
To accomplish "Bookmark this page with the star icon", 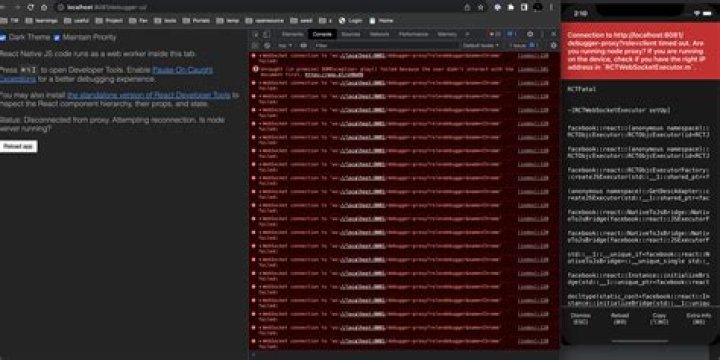I will point(481,7).
